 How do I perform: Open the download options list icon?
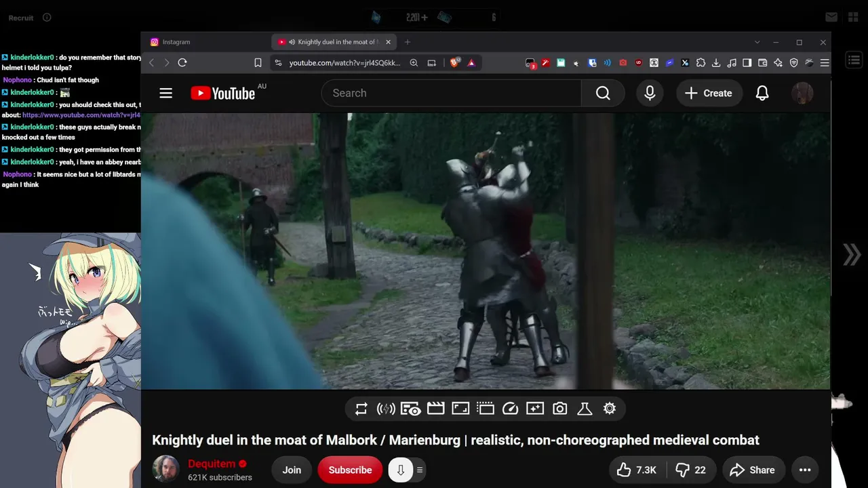click(420, 470)
